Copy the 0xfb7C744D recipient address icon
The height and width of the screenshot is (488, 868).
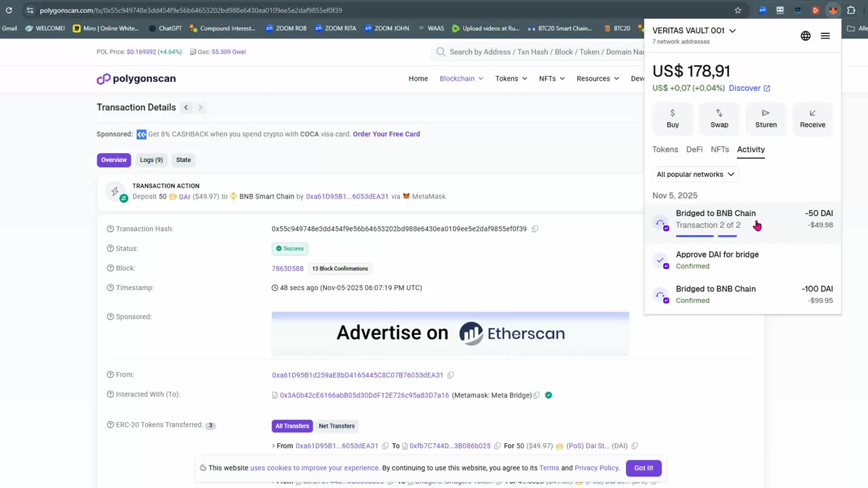(497, 446)
